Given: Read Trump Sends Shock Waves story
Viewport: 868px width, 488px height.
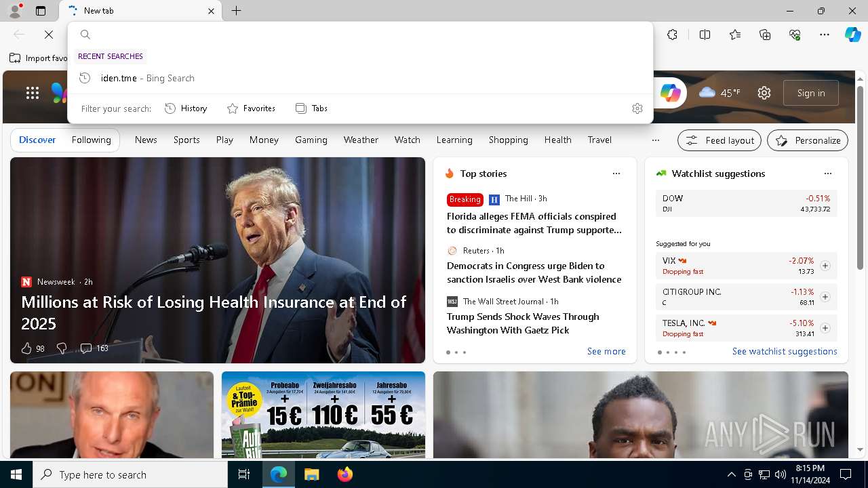Looking at the screenshot, I should [x=523, y=323].
